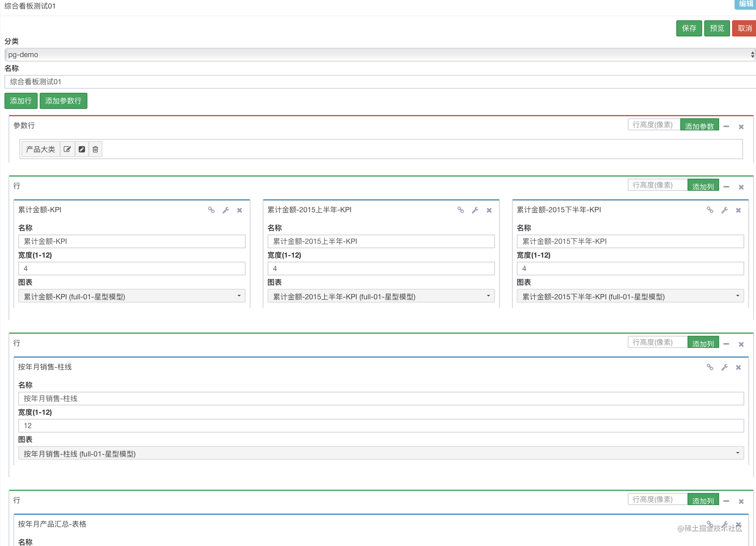The height and width of the screenshot is (546, 756).
Task: Collapse the first 行 containing KPI widgets
Action: pos(726,187)
